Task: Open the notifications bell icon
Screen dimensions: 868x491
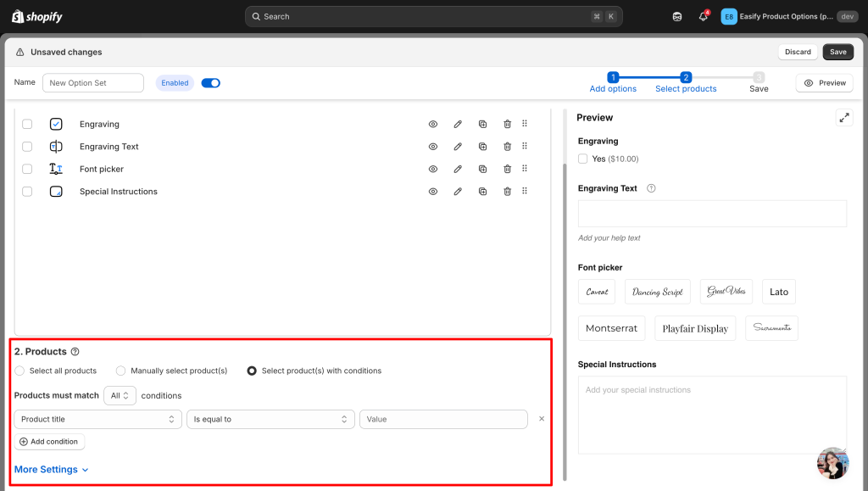Action: pos(703,17)
